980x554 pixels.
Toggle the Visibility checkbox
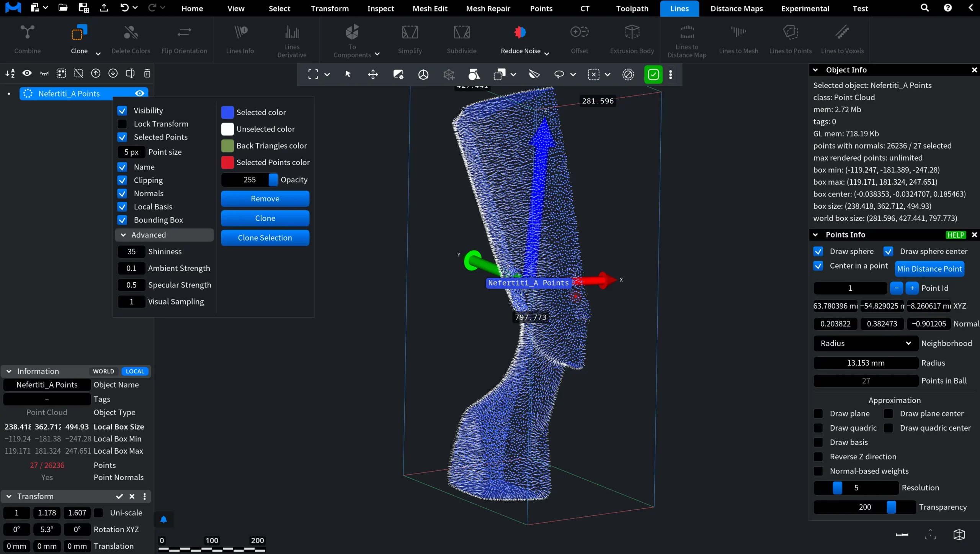(x=122, y=111)
